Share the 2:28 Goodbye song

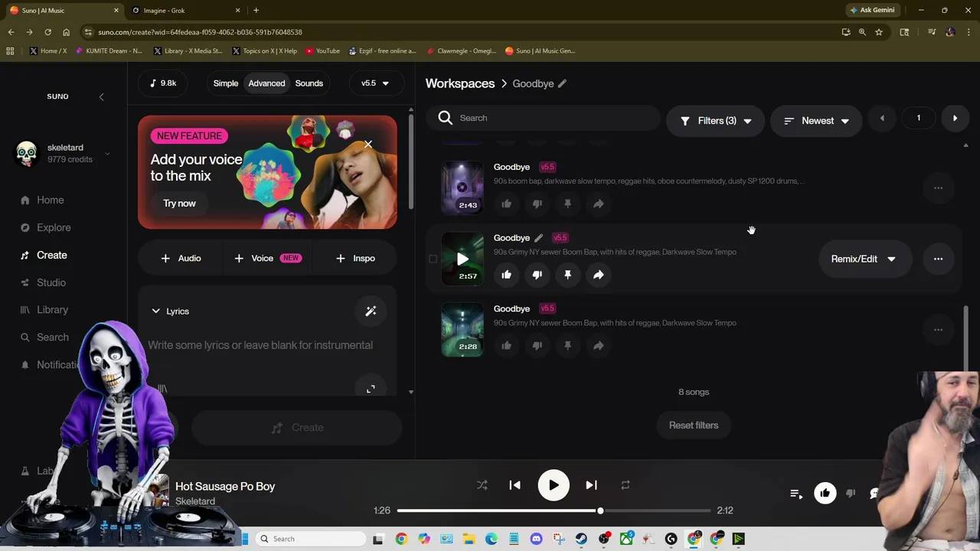click(598, 346)
